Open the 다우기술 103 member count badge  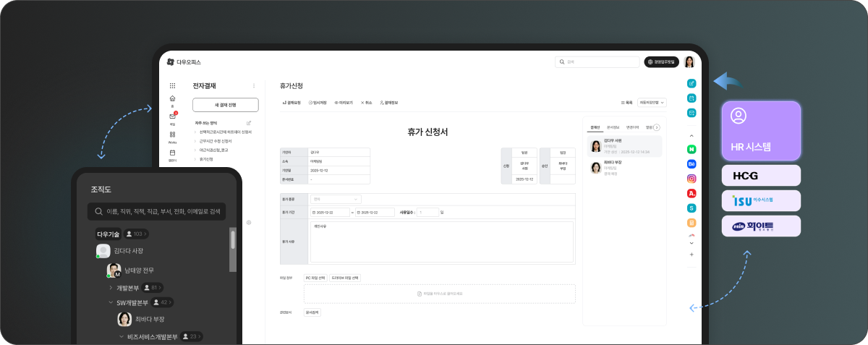pyautogui.click(x=135, y=234)
